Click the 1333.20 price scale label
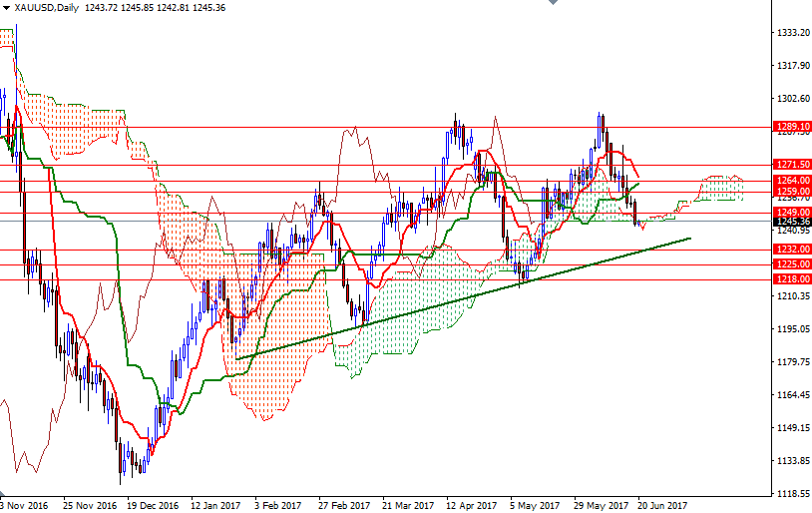Screen dimensions: 812x513 (794, 33)
